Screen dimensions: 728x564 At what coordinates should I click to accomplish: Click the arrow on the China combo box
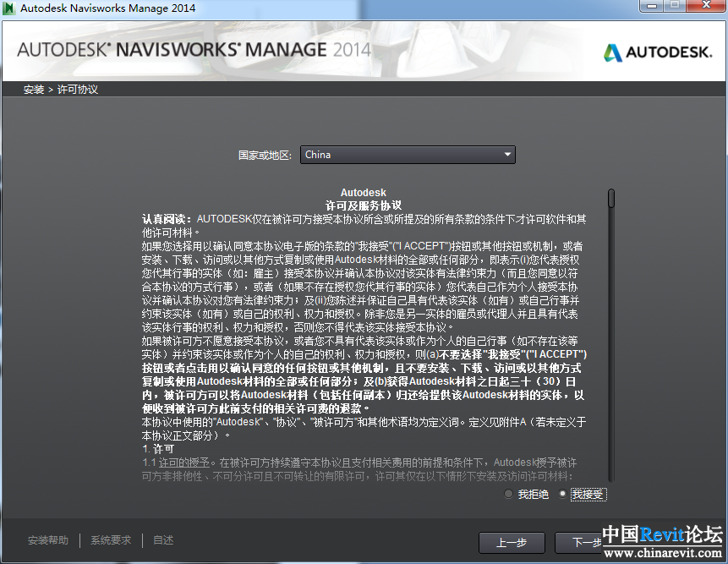pyautogui.click(x=507, y=155)
